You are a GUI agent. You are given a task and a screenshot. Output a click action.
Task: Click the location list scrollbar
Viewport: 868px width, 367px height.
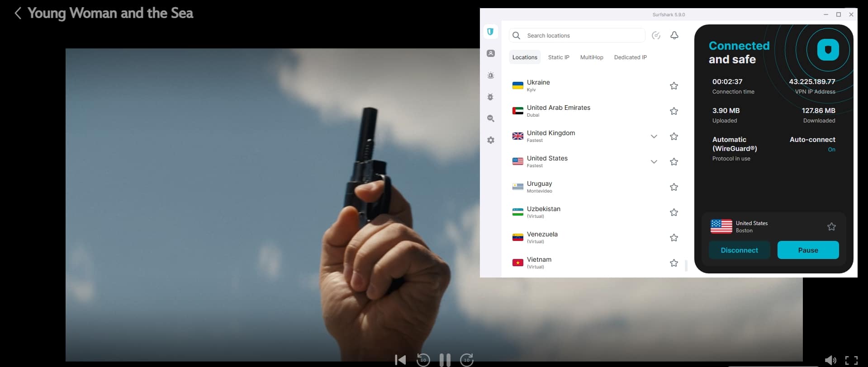tap(686, 265)
